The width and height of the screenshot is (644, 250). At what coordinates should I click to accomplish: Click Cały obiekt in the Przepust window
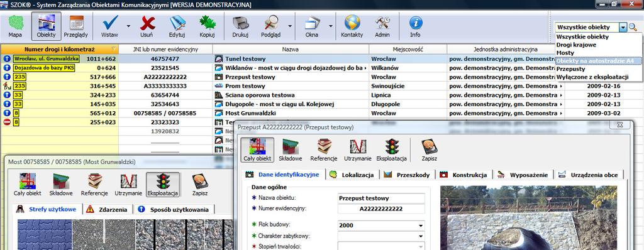(x=257, y=150)
